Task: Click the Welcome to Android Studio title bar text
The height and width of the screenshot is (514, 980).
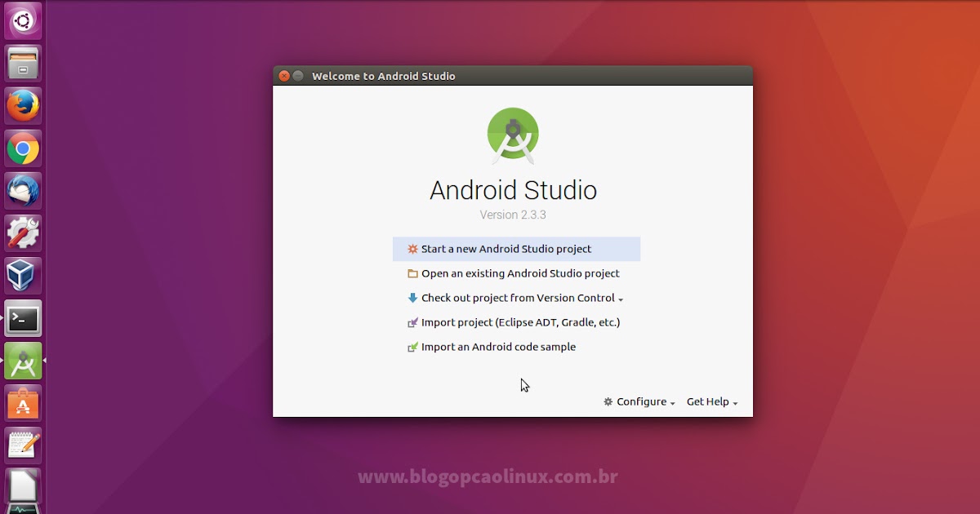Action: point(384,76)
